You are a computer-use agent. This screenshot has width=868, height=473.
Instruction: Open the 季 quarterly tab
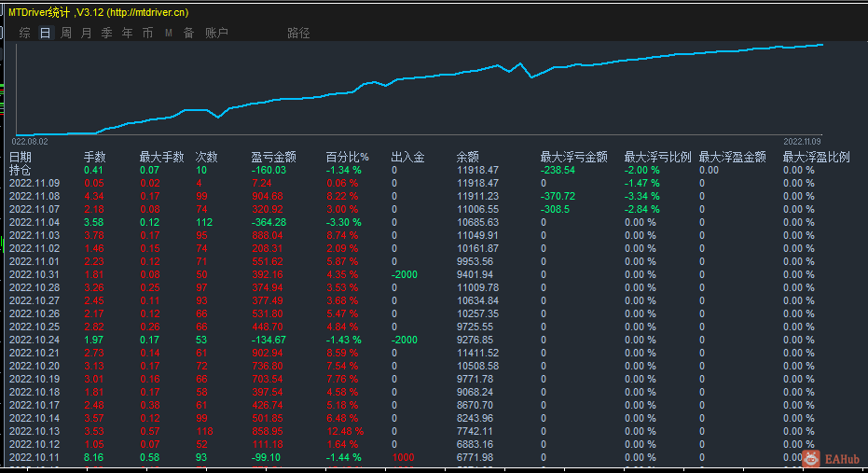[107, 33]
